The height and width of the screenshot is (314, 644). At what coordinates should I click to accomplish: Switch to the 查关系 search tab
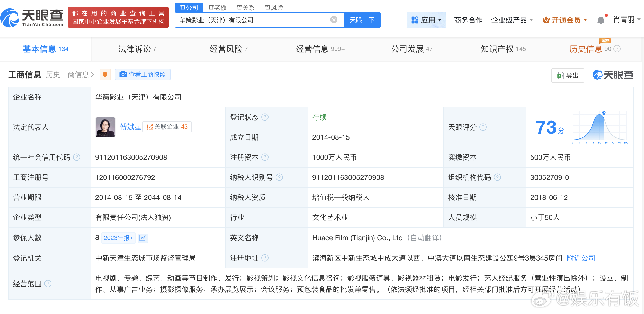point(246,8)
